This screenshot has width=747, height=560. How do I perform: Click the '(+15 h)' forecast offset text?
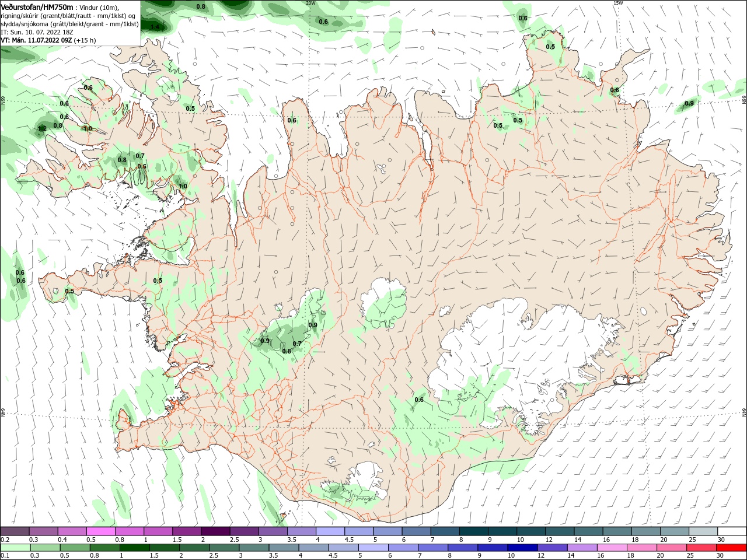click(85, 40)
